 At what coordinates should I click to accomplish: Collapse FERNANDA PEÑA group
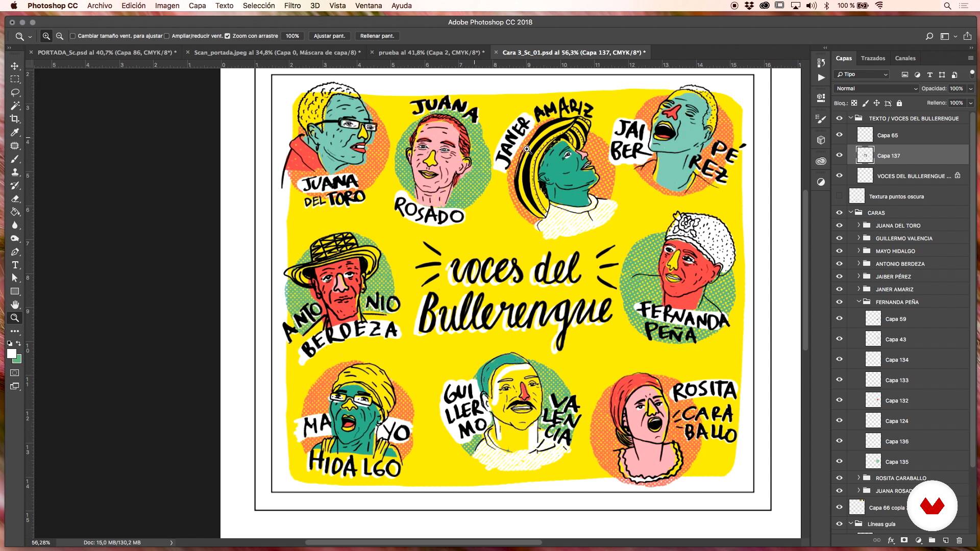859,302
